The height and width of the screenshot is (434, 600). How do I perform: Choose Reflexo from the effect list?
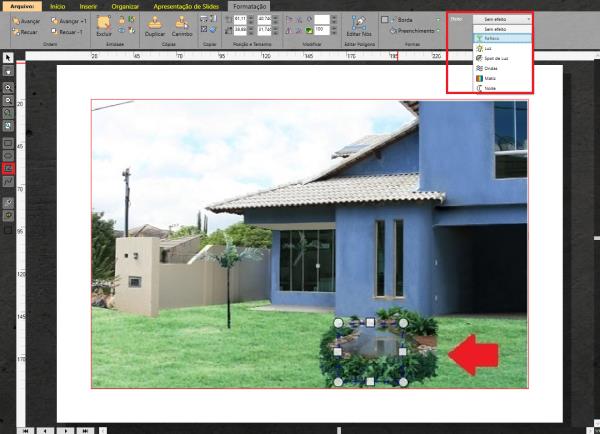point(490,40)
